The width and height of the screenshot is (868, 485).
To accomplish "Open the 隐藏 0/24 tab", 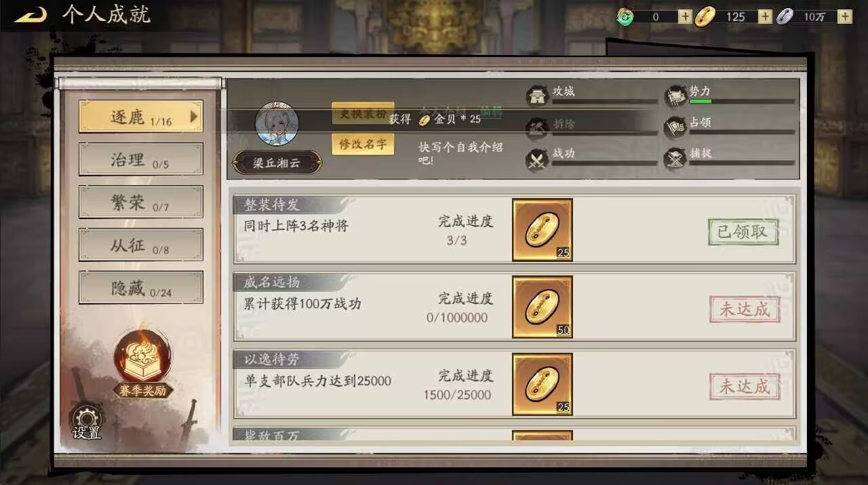I will pyautogui.click(x=141, y=288).
